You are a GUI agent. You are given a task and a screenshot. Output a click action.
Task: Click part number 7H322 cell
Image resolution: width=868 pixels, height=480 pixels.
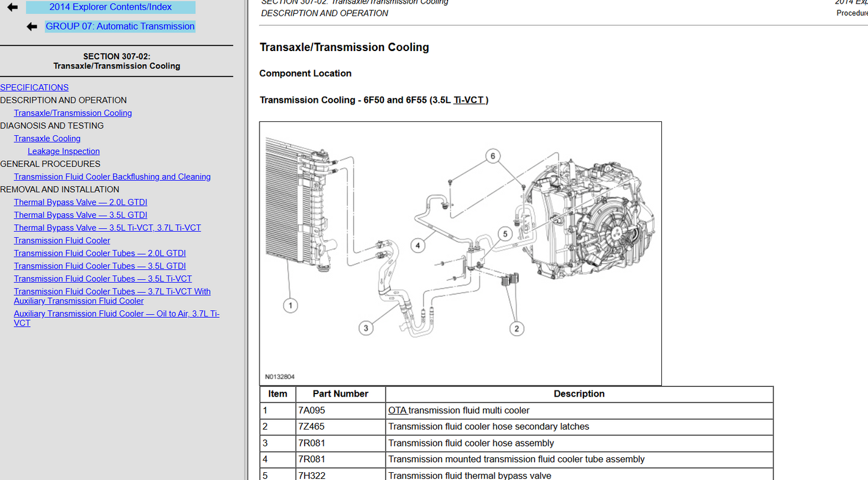pyautogui.click(x=340, y=475)
